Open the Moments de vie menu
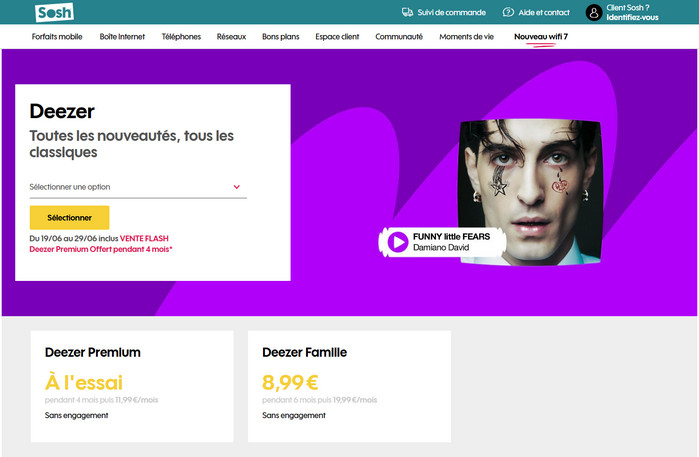699x457 pixels. pyautogui.click(x=466, y=37)
